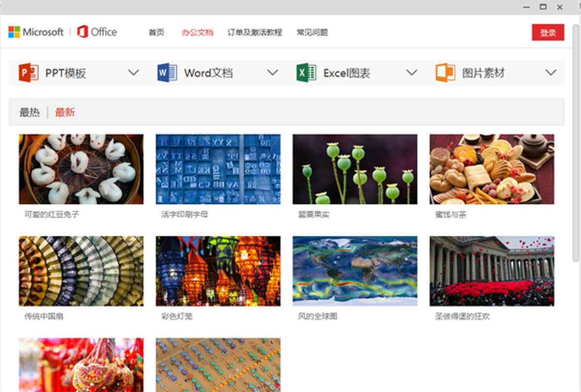Click the orange picture icon beside 图片素材
The image size is (581, 392).
(445, 73)
